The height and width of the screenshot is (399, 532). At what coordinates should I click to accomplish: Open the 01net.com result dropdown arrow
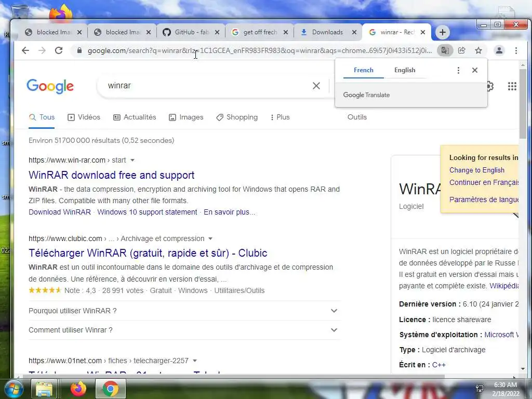pos(195,361)
